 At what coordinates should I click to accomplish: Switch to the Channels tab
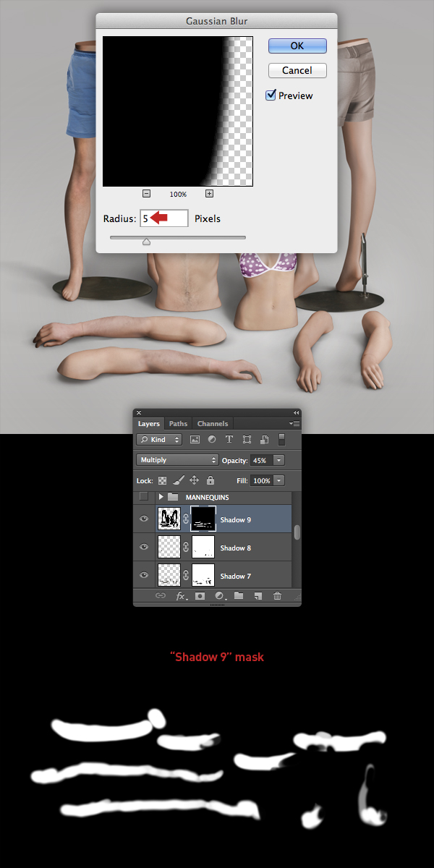pos(213,424)
